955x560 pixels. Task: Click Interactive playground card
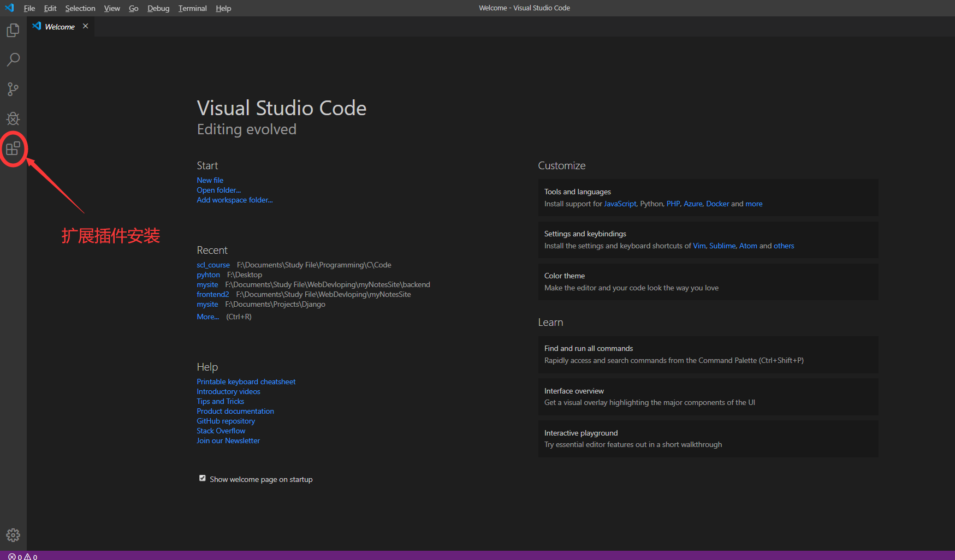[x=708, y=439]
